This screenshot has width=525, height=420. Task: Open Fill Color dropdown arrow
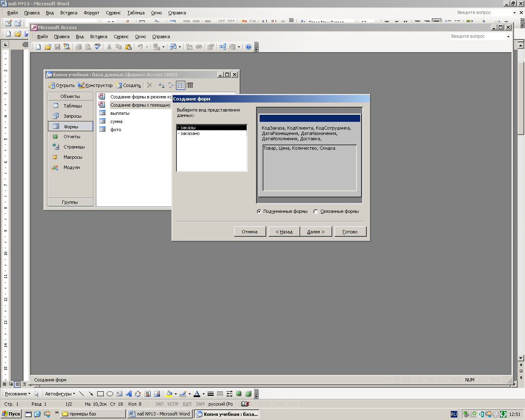[176, 394]
